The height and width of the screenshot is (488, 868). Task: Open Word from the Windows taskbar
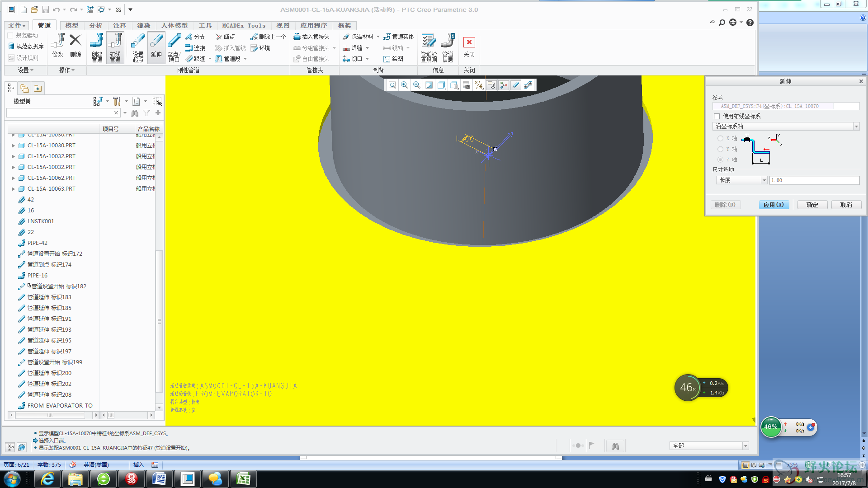click(159, 479)
